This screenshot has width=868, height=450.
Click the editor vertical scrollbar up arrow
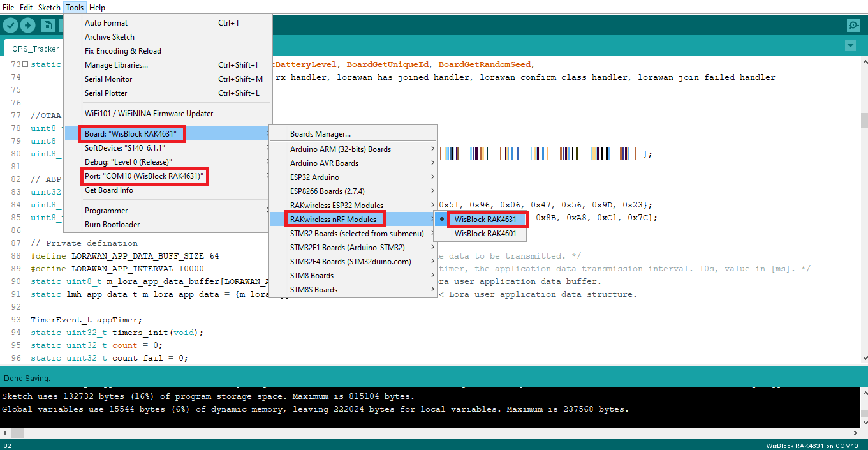[864, 63]
